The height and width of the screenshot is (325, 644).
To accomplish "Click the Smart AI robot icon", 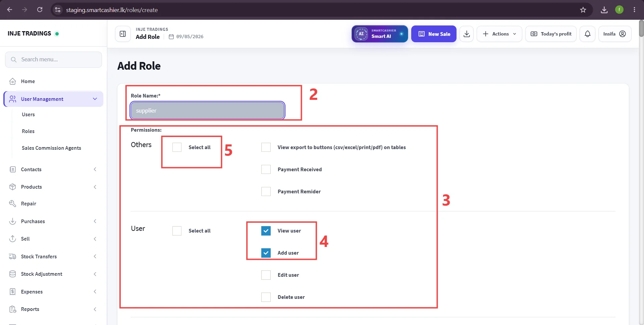I will [361, 34].
